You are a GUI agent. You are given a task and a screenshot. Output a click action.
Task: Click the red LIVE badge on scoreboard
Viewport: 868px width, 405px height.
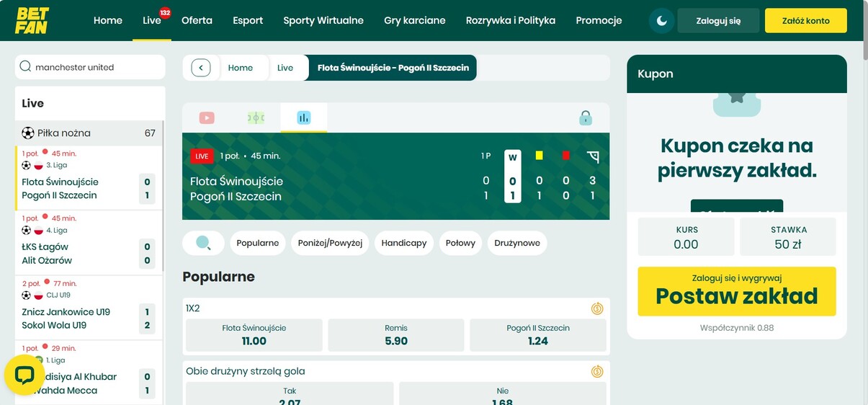[202, 156]
